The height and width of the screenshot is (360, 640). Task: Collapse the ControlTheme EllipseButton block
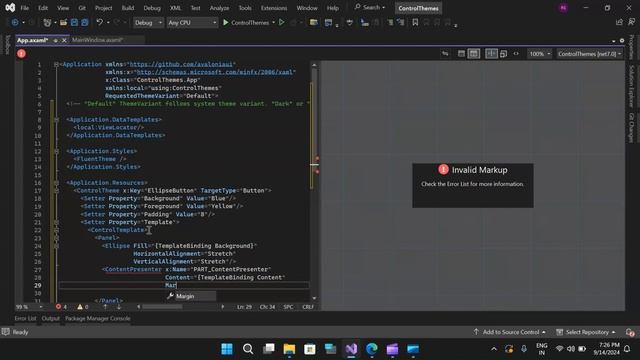(56, 191)
